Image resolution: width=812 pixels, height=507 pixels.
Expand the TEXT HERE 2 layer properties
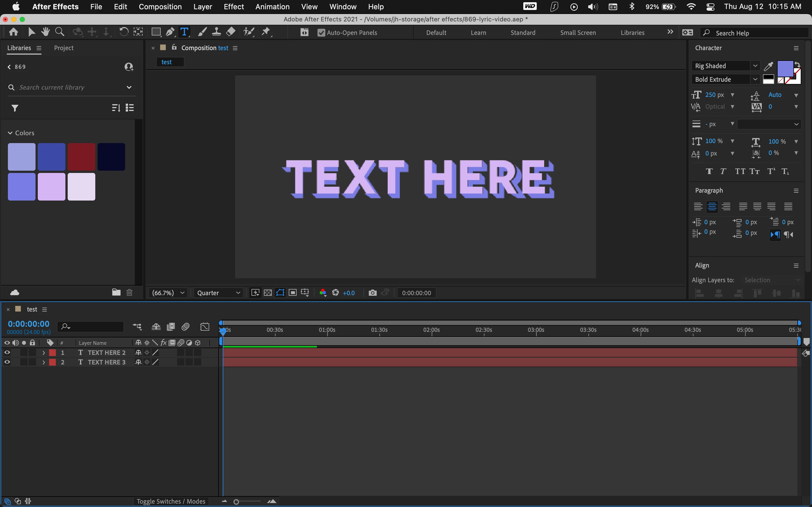click(44, 353)
